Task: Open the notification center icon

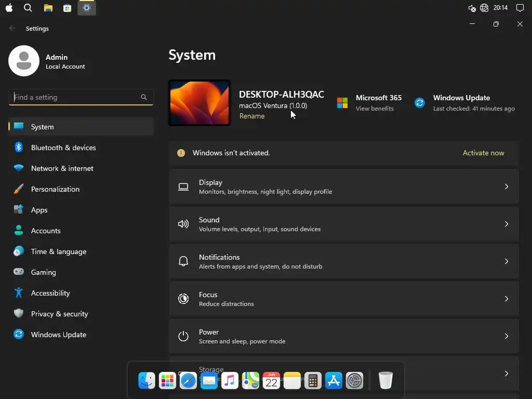Action: click(520, 8)
